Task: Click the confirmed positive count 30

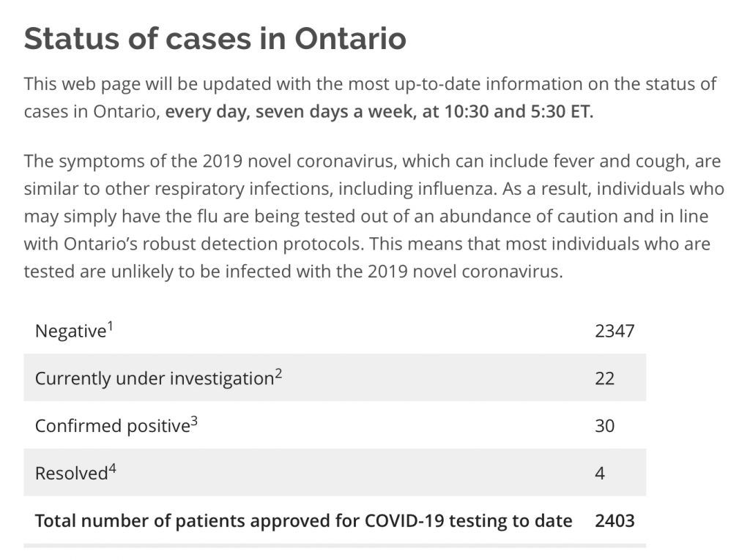Action: pyautogui.click(x=604, y=426)
